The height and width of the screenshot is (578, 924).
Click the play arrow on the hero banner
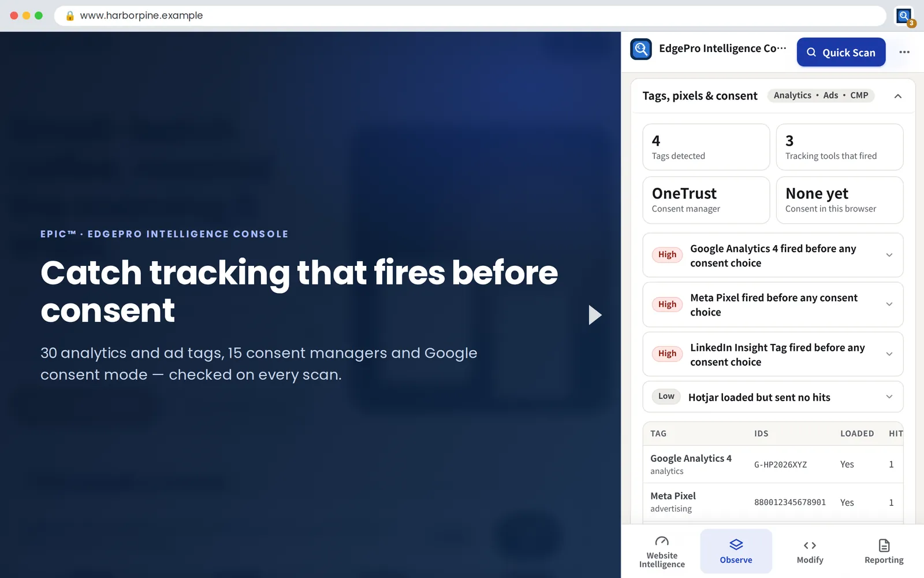595,315
